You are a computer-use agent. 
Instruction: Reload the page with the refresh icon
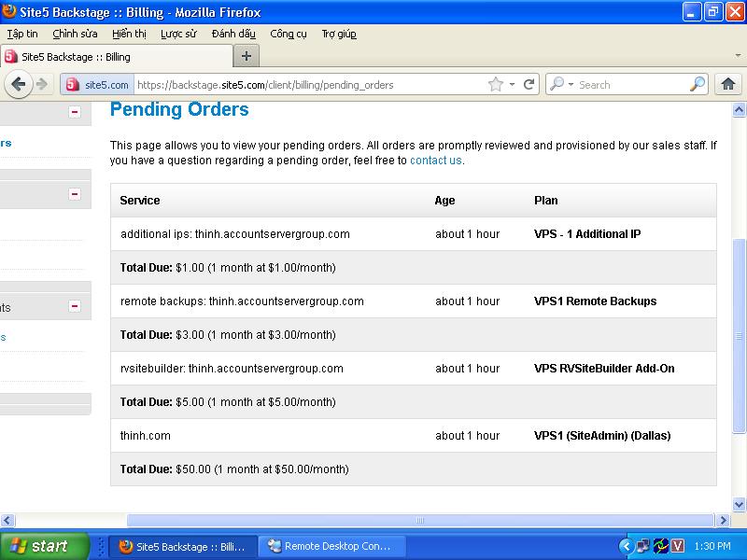(529, 84)
